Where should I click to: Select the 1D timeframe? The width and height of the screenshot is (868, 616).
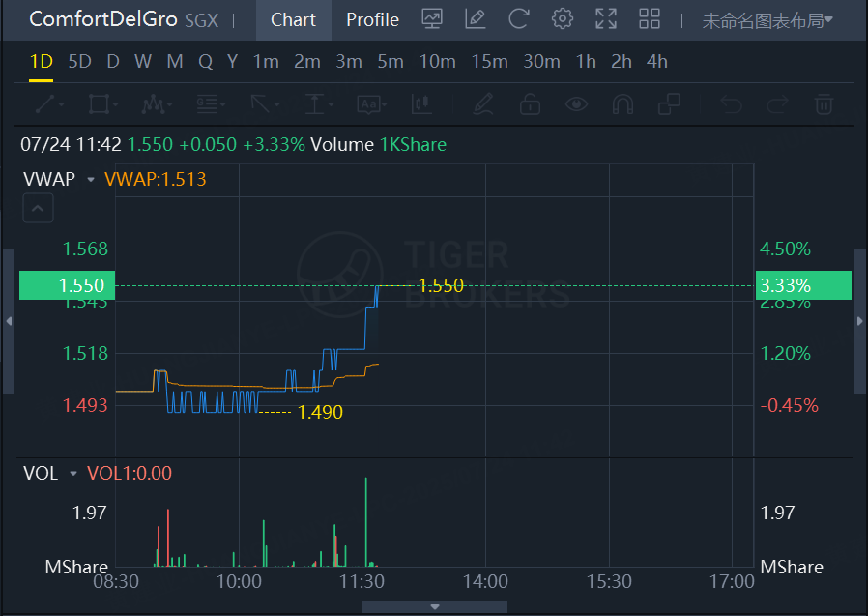[41, 62]
